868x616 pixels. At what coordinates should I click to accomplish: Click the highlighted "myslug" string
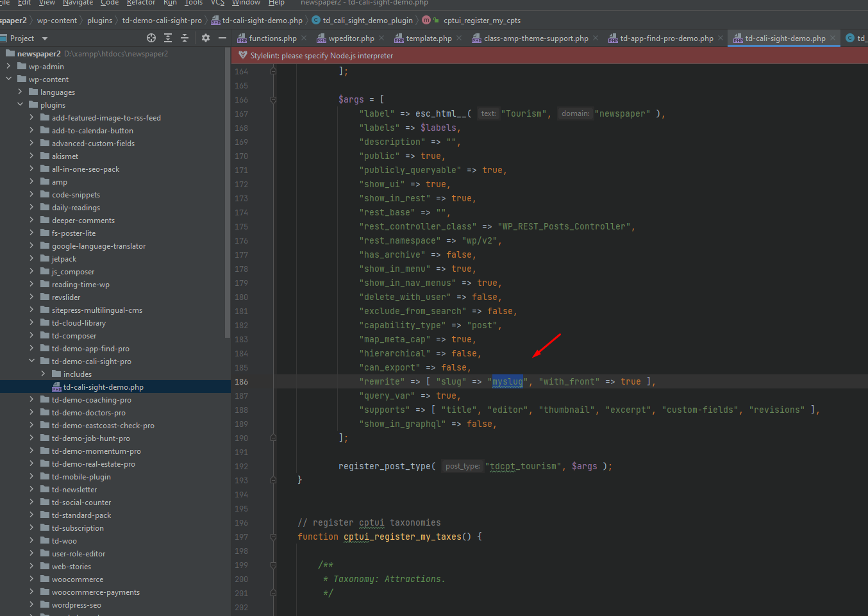point(508,381)
